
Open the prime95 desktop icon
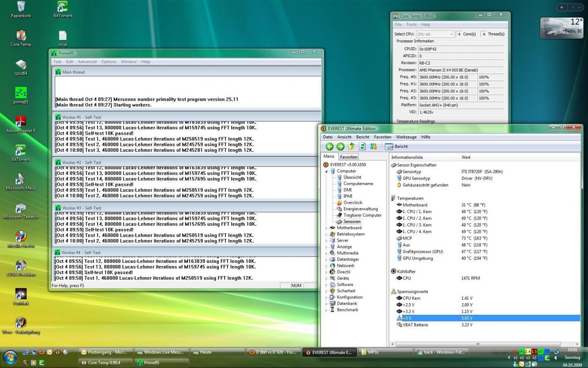21,96
